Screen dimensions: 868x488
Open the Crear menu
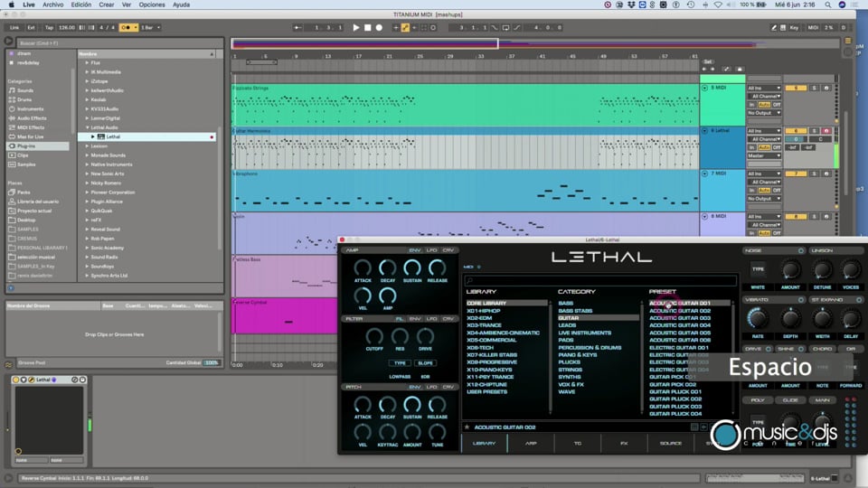pos(107,5)
